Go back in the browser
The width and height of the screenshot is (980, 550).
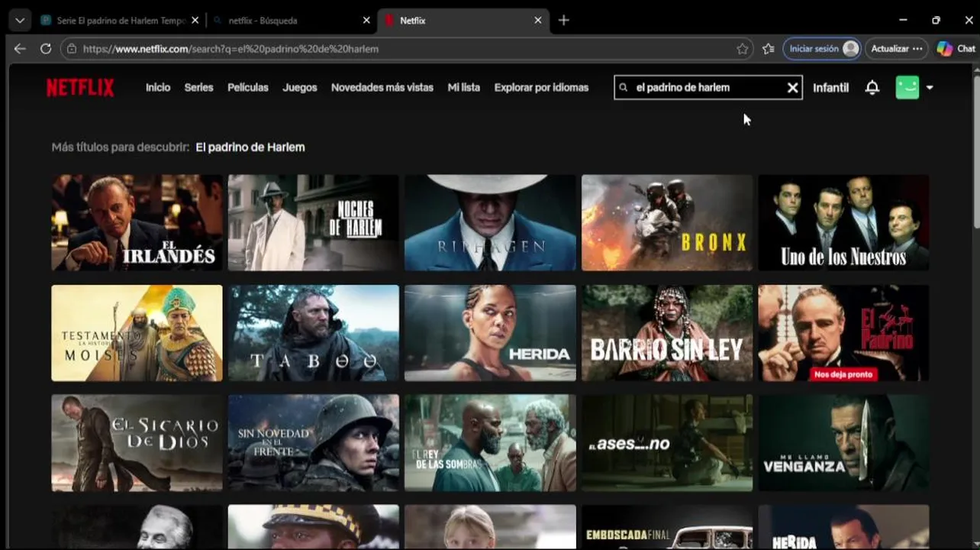(20, 48)
